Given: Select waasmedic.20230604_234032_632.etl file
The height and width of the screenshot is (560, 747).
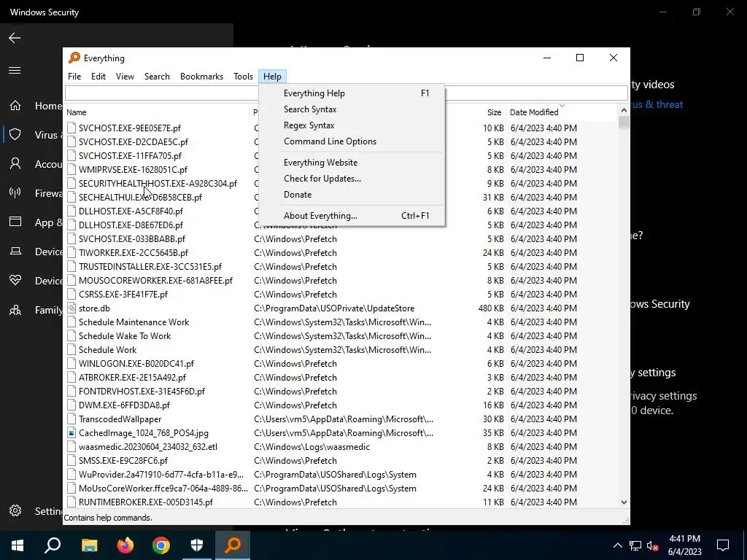Looking at the screenshot, I should click(x=148, y=447).
